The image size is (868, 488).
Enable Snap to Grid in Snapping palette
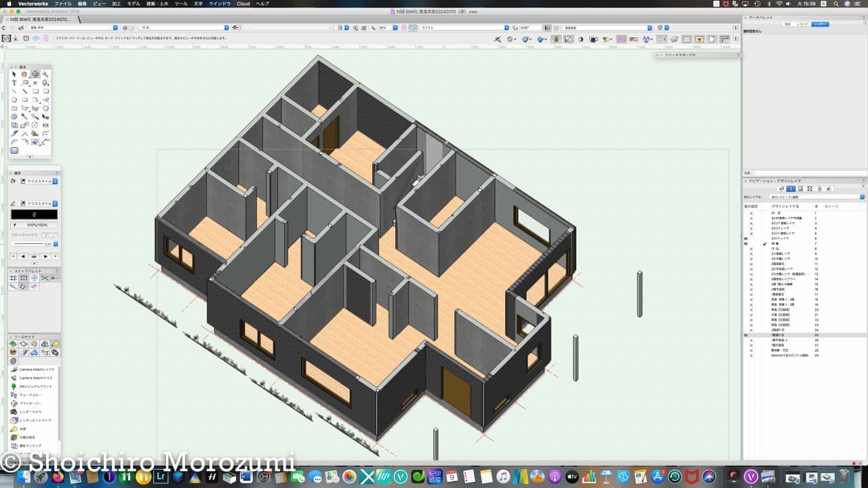[14, 278]
